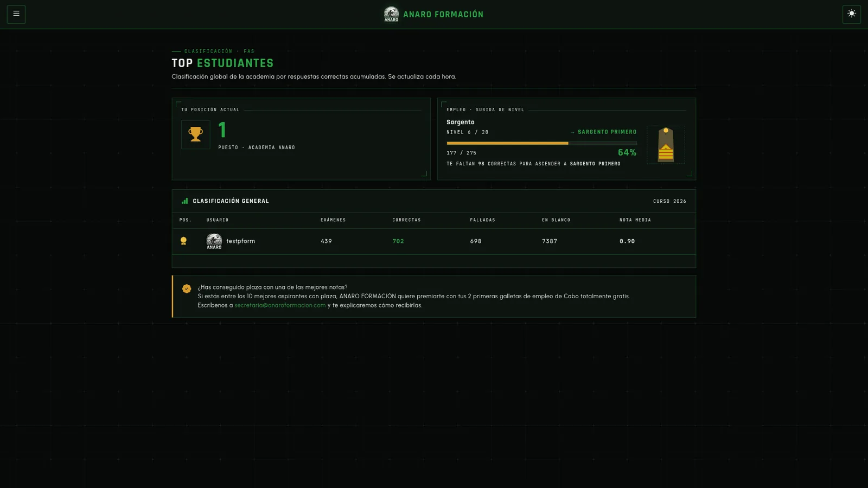Click the CORRECTAS column header
868x488 pixels.
point(407,220)
